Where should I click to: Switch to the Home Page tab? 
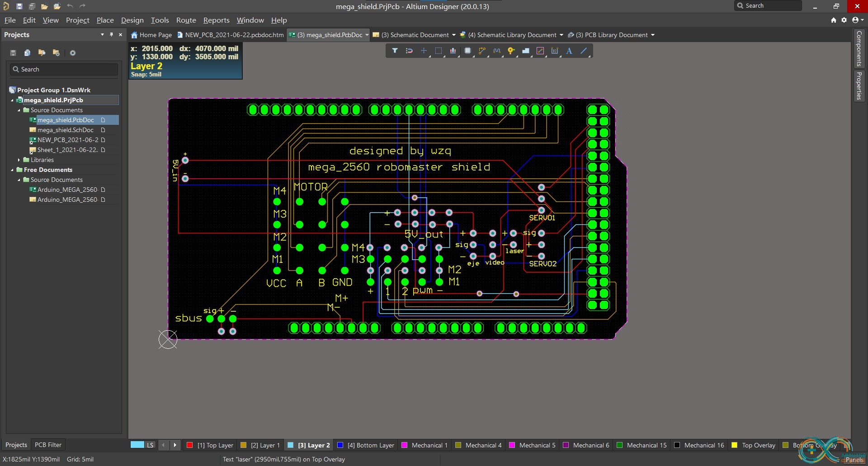(151, 35)
